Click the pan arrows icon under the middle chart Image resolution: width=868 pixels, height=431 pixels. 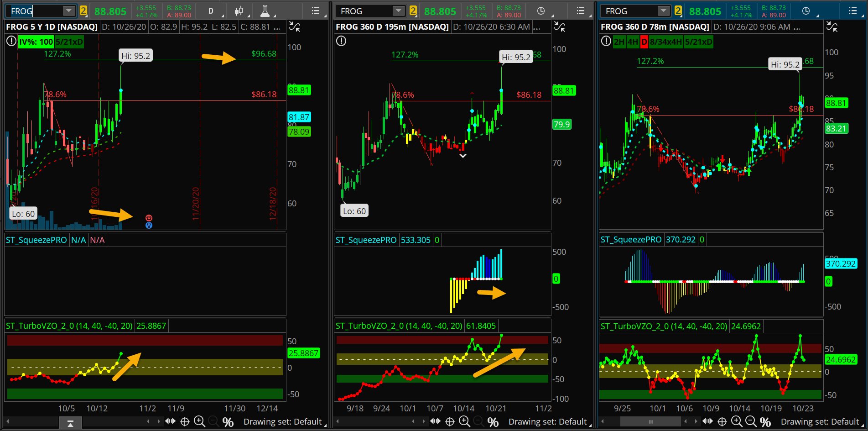[x=435, y=421]
